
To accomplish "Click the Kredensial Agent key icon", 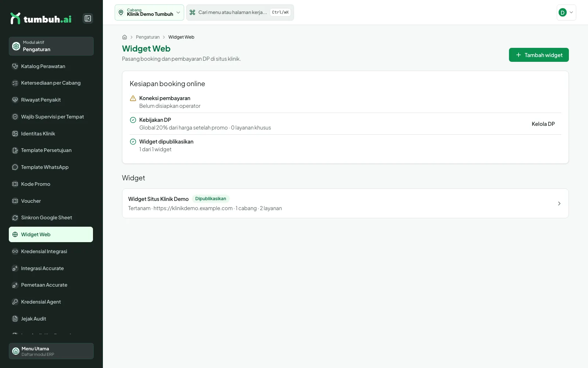I will click(15, 302).
